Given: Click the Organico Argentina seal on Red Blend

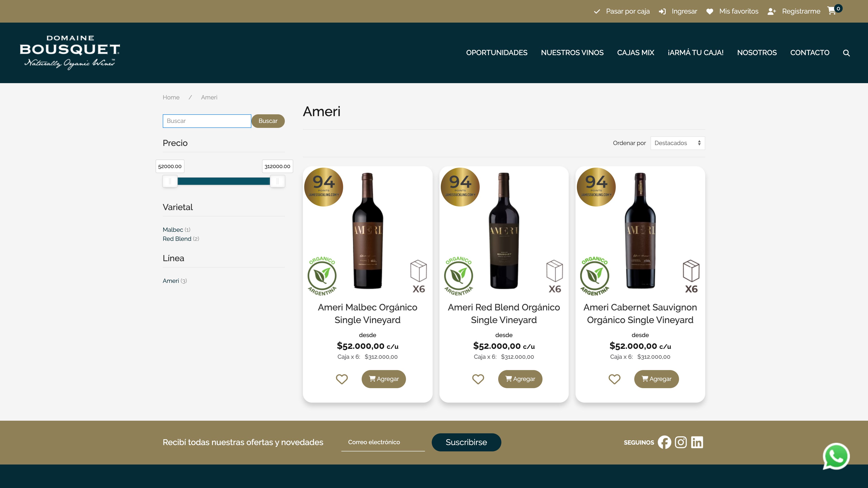Looking at the screenshot, I should (x=459, y=276).
